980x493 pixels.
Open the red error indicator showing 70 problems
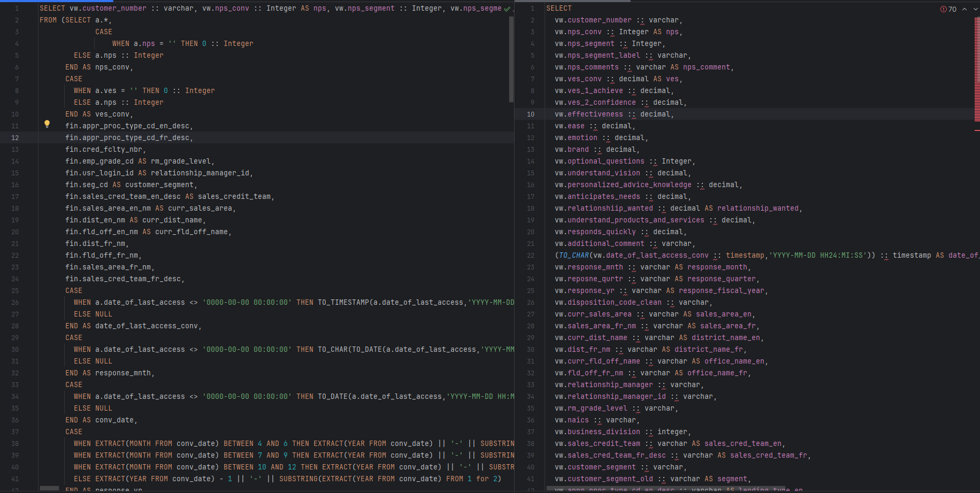948,9
